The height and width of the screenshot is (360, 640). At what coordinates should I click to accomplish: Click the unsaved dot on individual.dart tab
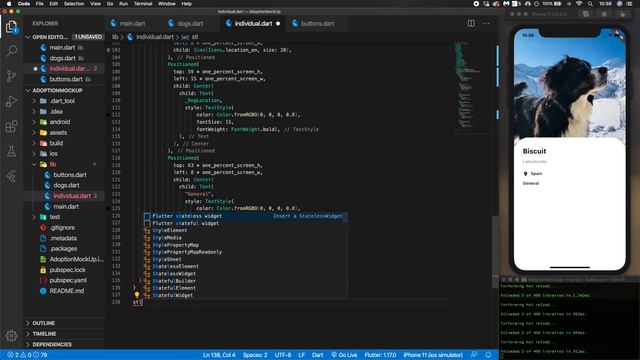click(x=278, y=24)
